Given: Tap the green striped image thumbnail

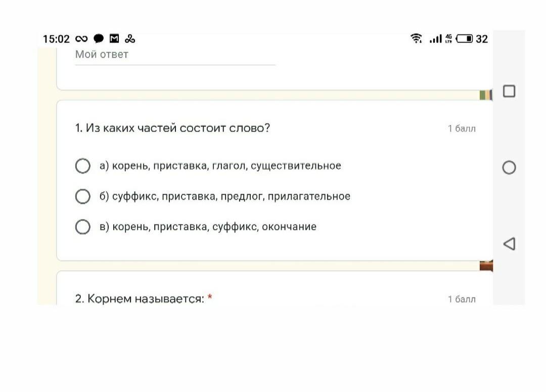Looking at the screenshot, I should (486, 95).
